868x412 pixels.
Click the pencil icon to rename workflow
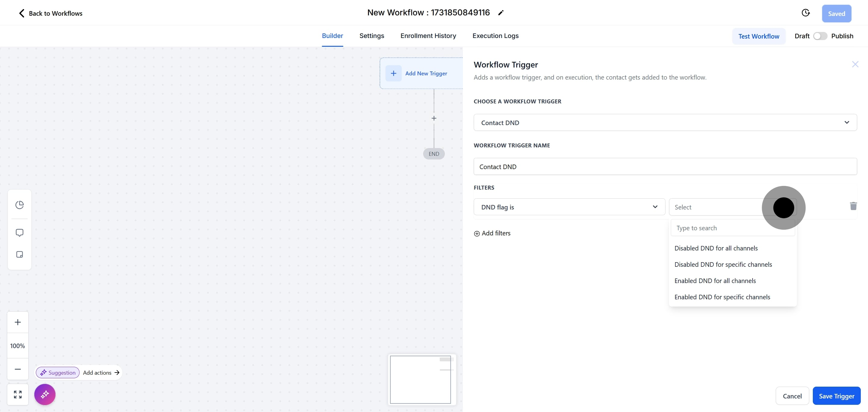coord(501,13)
